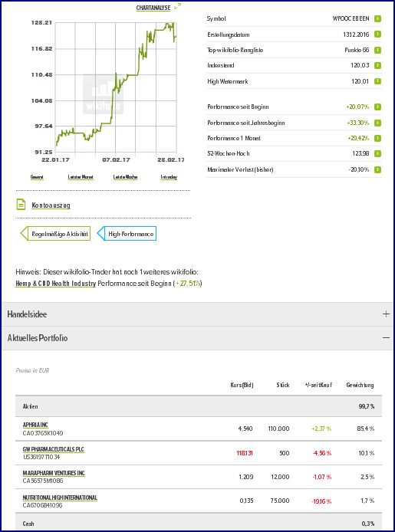The height and width of the screenshot is (532, 395).
Task: Open info icon for Maximaler Verlust
Action: (377, 169)
